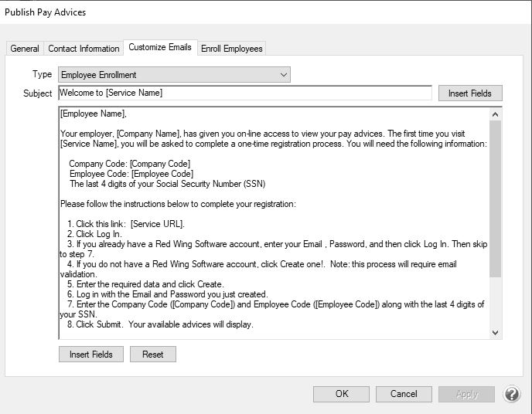Click the email body scrollbar down arrow
Image resolution: width=532 pixels, height=414 pixels.
pyautogui.click(x=496, y=332)
